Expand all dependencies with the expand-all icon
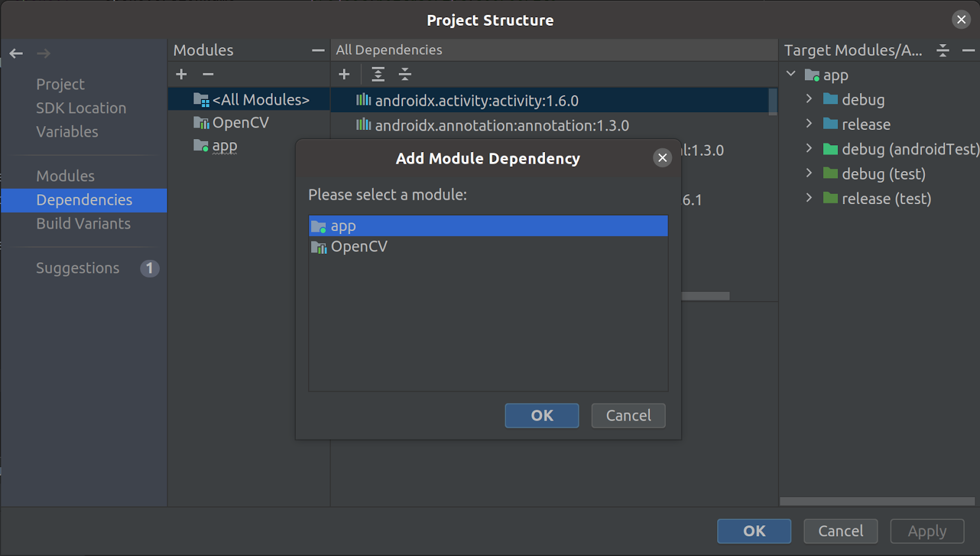 [378, 74]
